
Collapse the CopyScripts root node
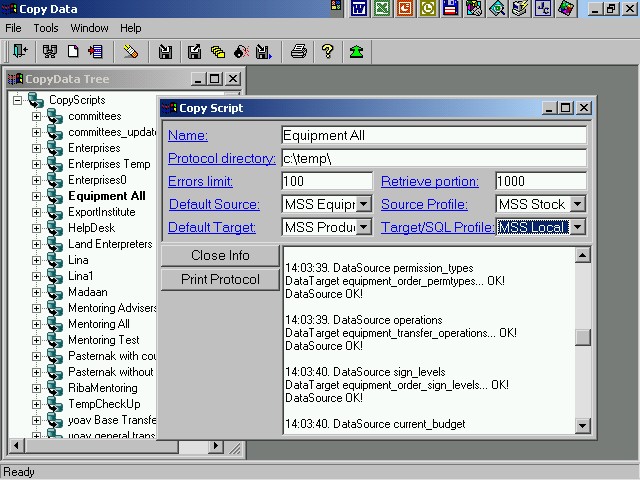click(18, 100)
